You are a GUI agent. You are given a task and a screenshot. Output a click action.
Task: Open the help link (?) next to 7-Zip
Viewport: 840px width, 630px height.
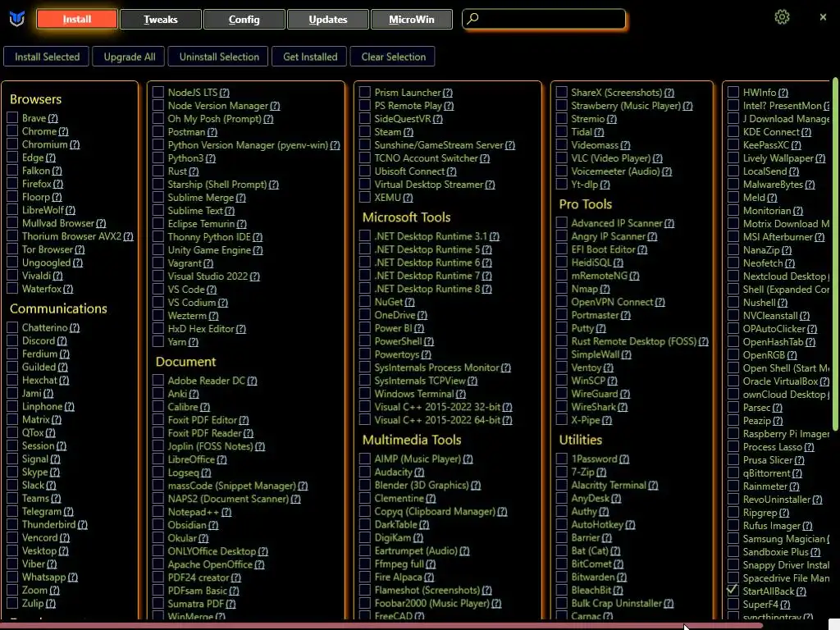[601, 472]
